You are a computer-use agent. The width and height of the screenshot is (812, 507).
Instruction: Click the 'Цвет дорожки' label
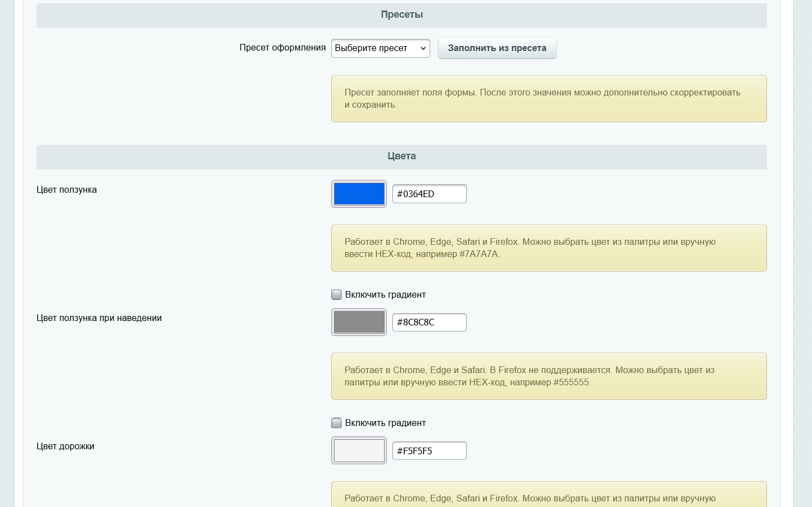66,446
